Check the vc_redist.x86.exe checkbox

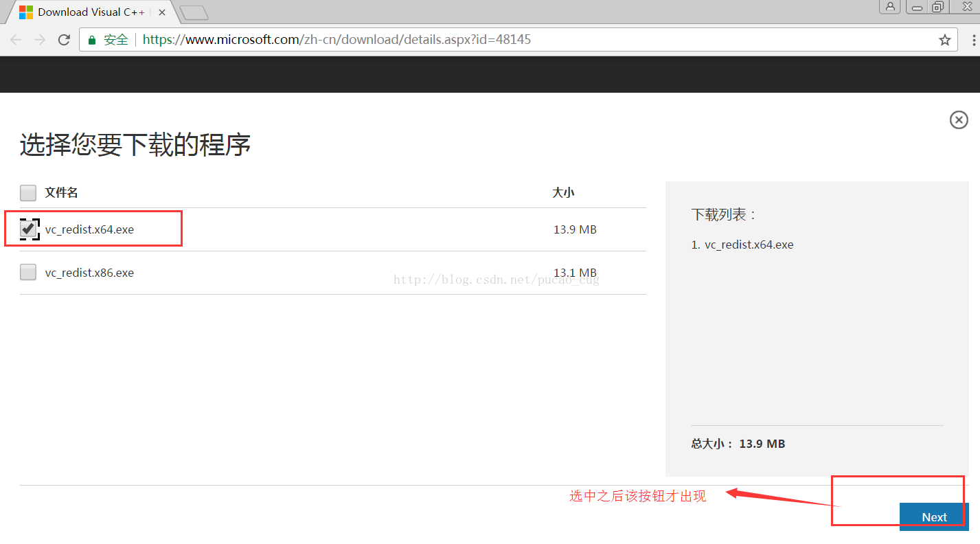pos(28,272)
